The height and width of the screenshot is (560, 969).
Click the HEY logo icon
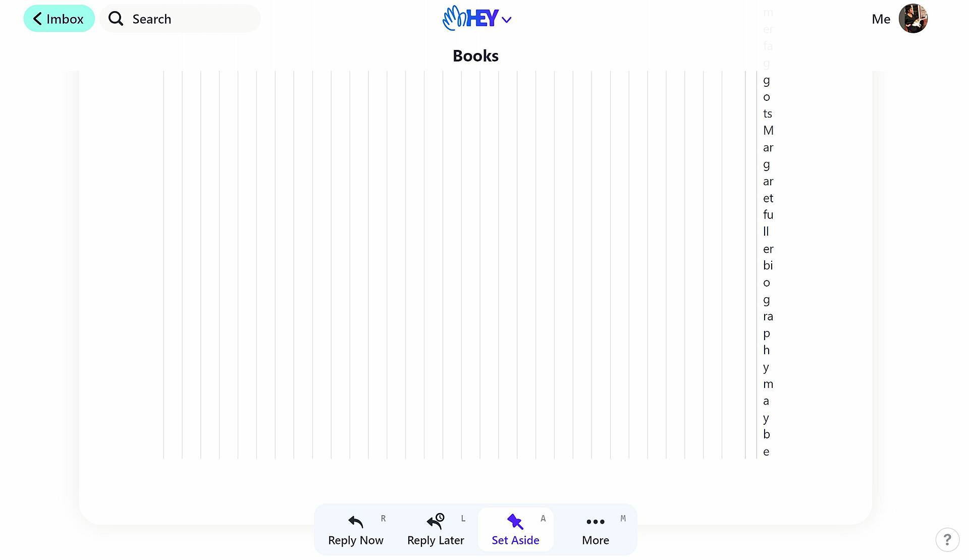[x=470, y=18]
